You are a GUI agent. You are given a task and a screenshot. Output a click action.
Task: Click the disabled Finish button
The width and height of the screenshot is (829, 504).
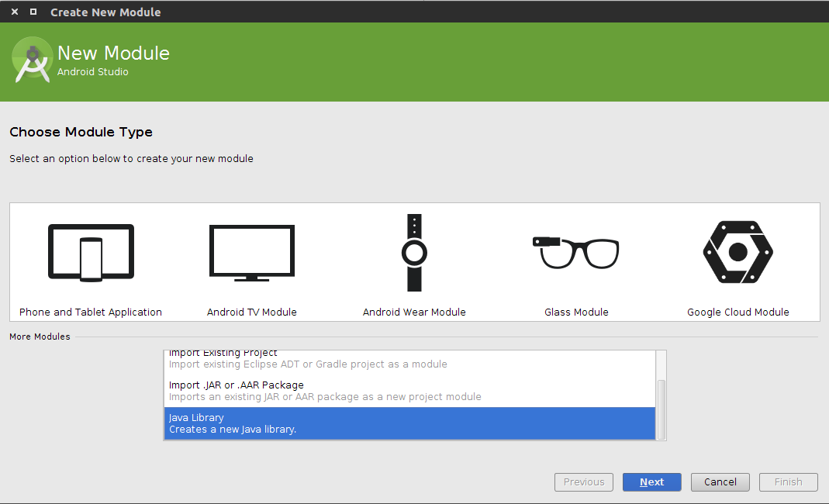click(x=789, y=482)
